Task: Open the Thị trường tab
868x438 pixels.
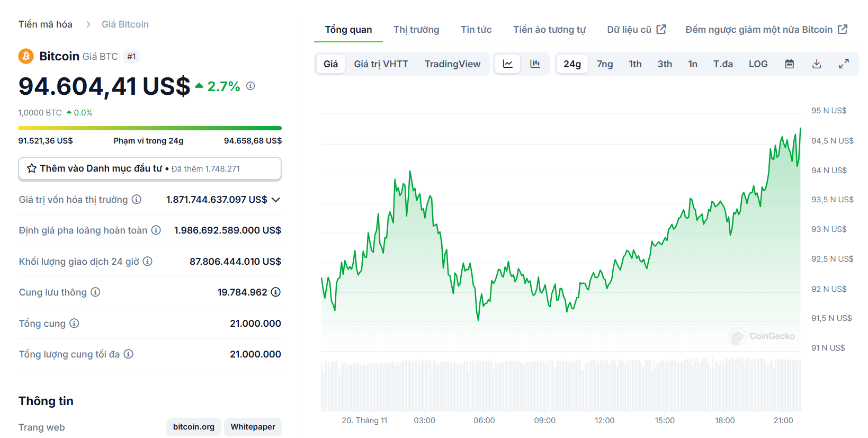Action: (x=416, y=30)
